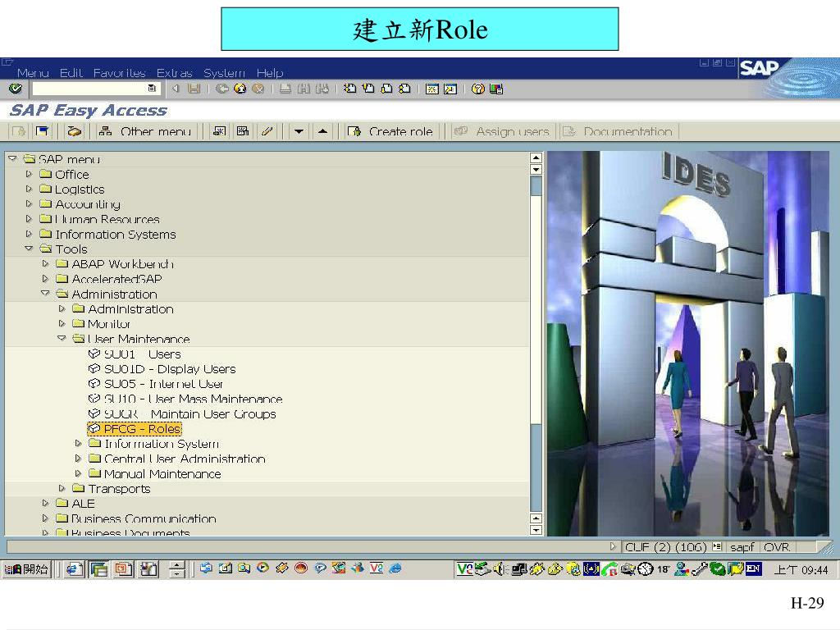Click the Create role button

coord(391,131)
